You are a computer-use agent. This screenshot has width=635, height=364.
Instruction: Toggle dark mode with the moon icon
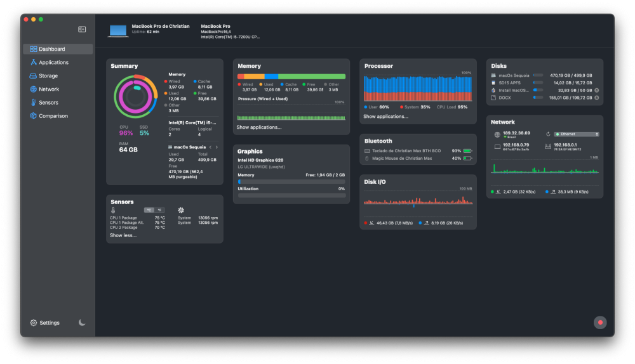[x=82, y=322]
